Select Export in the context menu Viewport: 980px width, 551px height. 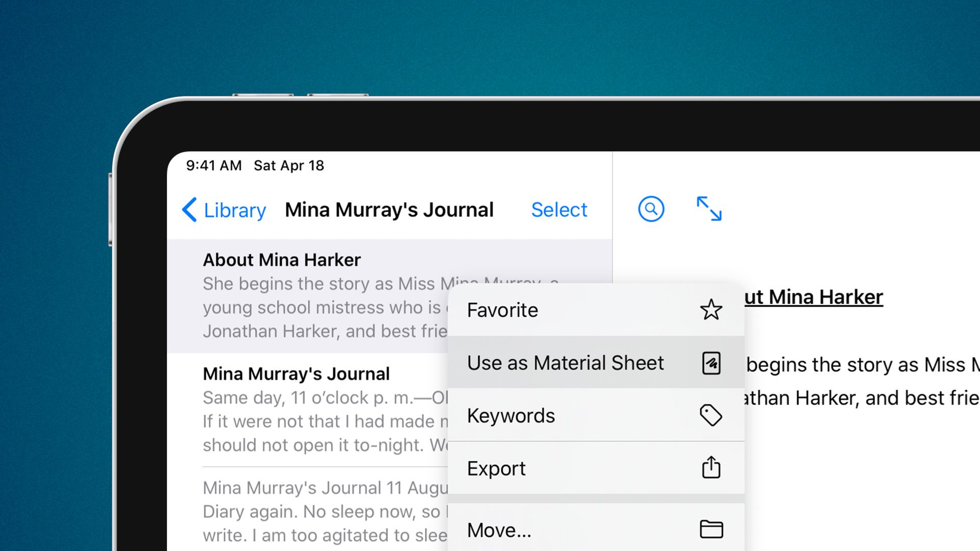point(496,468)
